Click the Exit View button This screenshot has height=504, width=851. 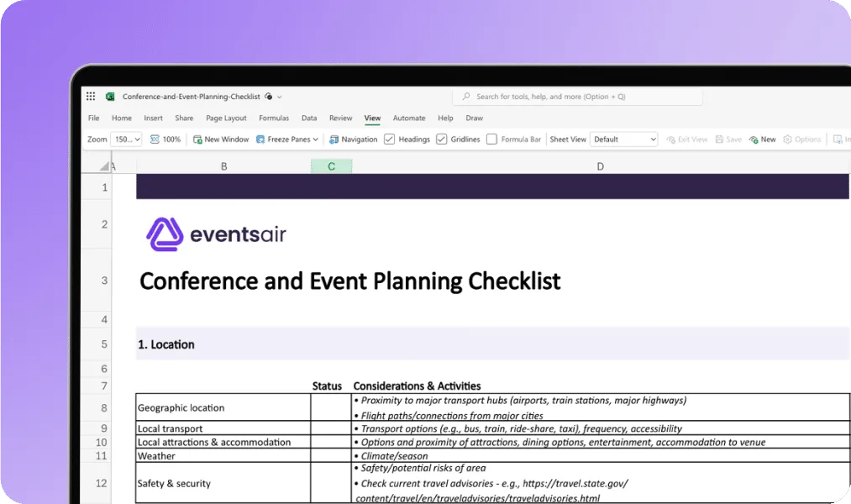pyautogui.click(x=686, y=139)
